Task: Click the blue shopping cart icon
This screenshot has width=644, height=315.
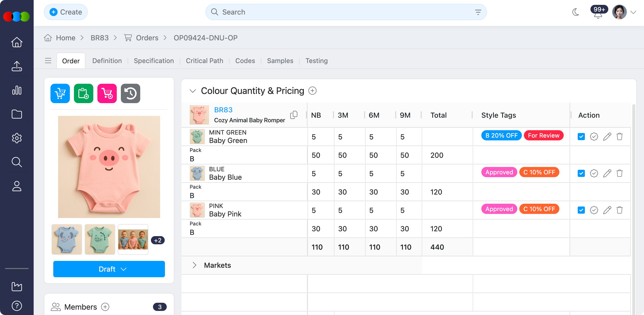Action: (60, 93)
